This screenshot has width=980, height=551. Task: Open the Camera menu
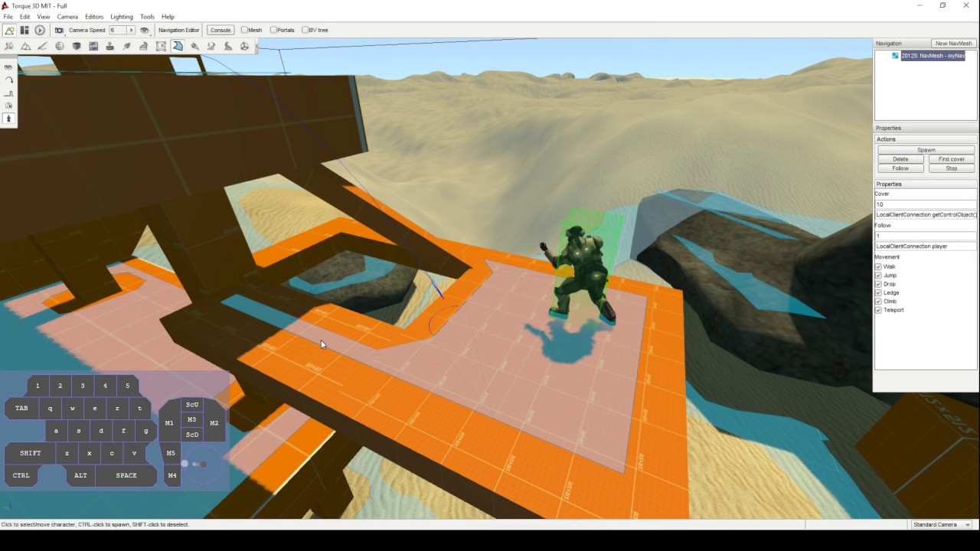coord(67,16)
